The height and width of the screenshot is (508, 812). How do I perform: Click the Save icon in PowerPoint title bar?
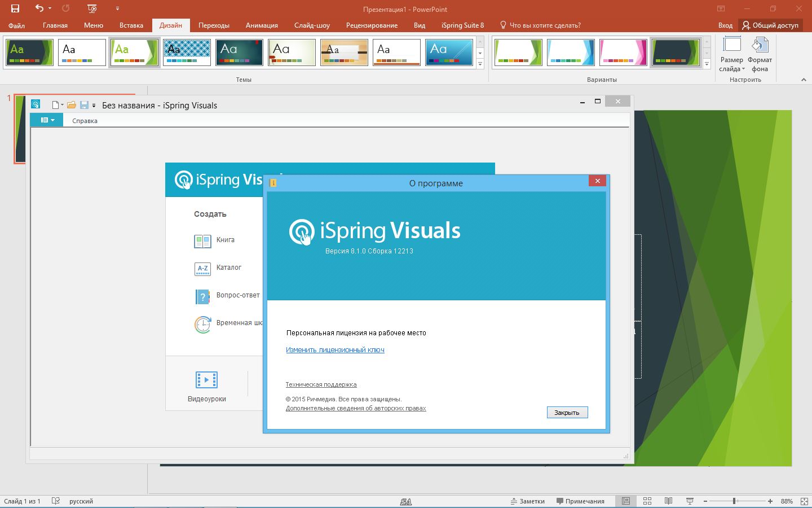(15, 8)
